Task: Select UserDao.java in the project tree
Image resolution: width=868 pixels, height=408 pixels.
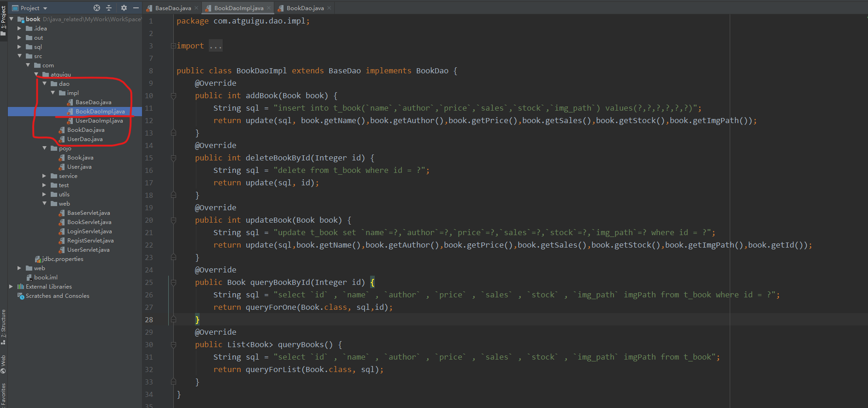Action: point(85,139)
